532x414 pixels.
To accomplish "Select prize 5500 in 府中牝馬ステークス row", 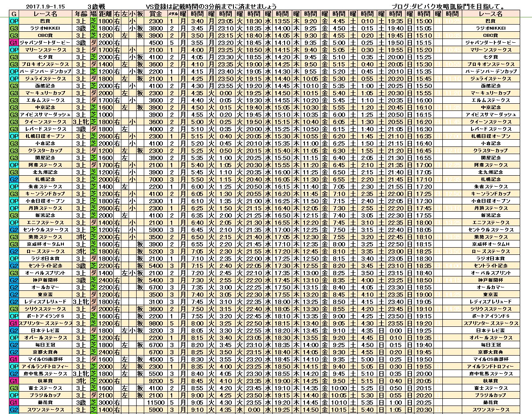I will point(156,374).
